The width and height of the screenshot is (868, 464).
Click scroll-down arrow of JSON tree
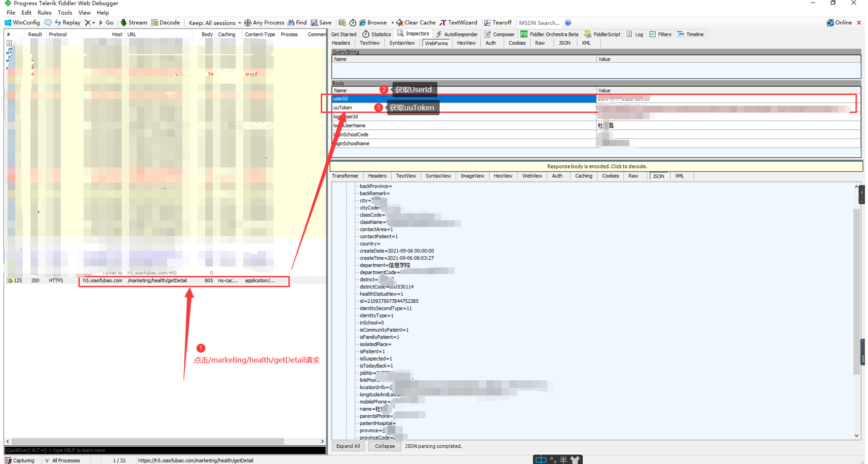click(857, 436)
